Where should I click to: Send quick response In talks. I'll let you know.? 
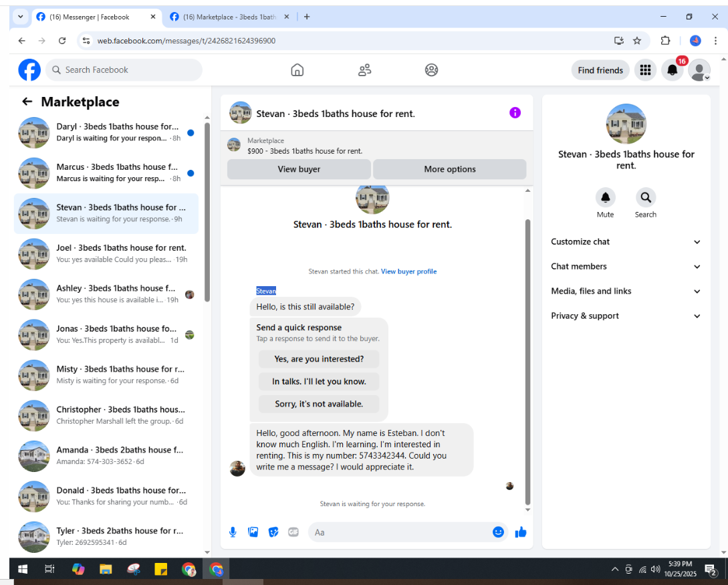click(319, 382)
